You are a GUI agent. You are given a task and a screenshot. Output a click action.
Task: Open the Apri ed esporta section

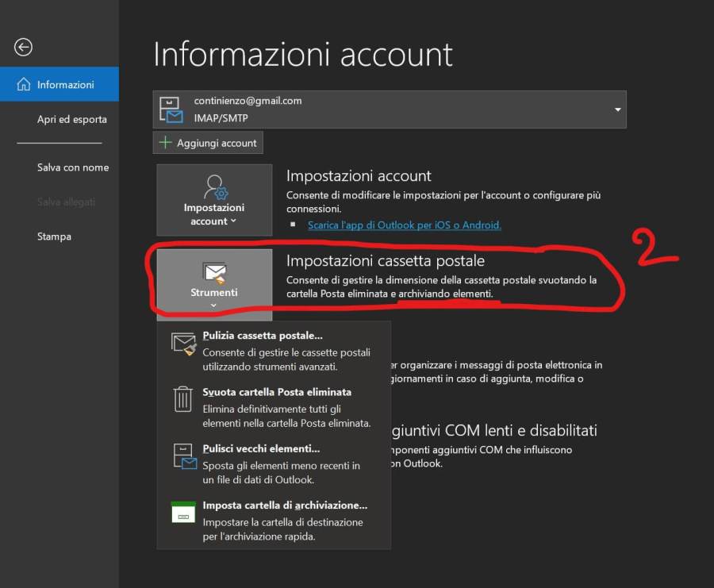pyautogui.click(x=71, y=119)
